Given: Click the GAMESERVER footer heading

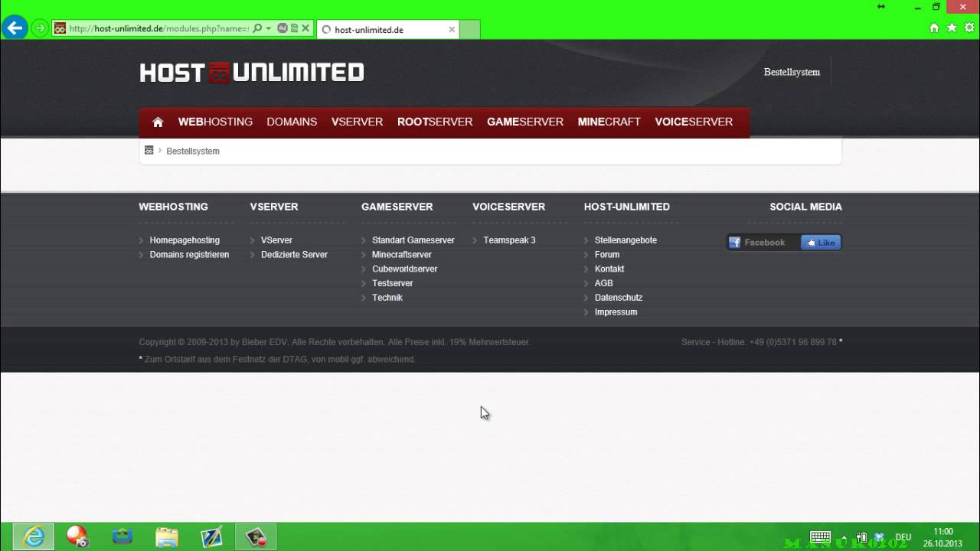Looking at the screenshot, I should coord(397,207).
